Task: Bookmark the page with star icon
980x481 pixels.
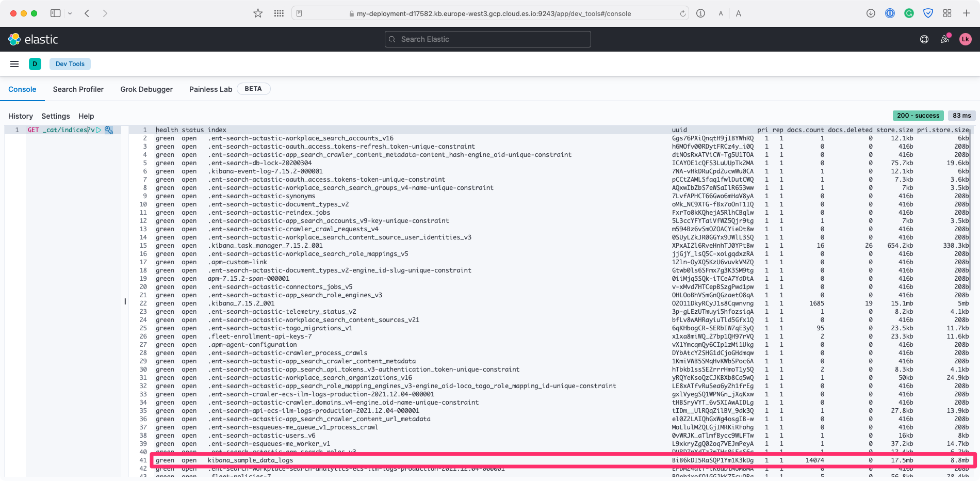Action: (258, 13)
